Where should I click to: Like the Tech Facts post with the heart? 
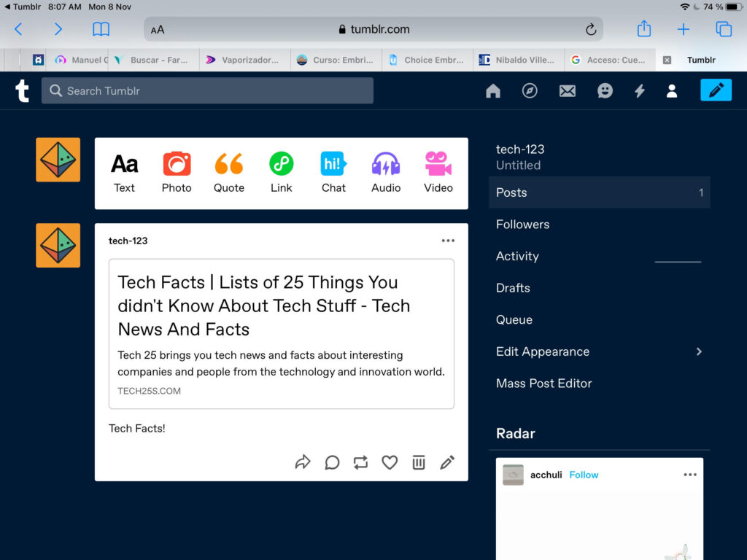(390, 462)
